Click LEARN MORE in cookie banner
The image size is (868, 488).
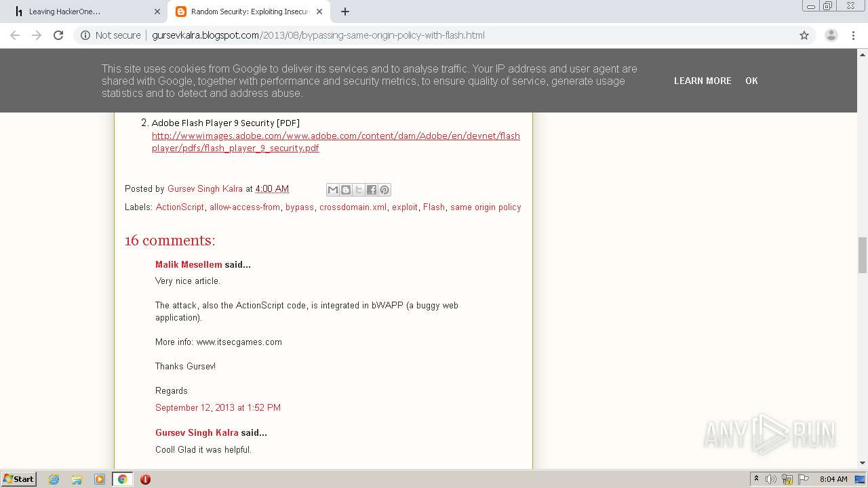pyautogui.click(x=703, y=81)
